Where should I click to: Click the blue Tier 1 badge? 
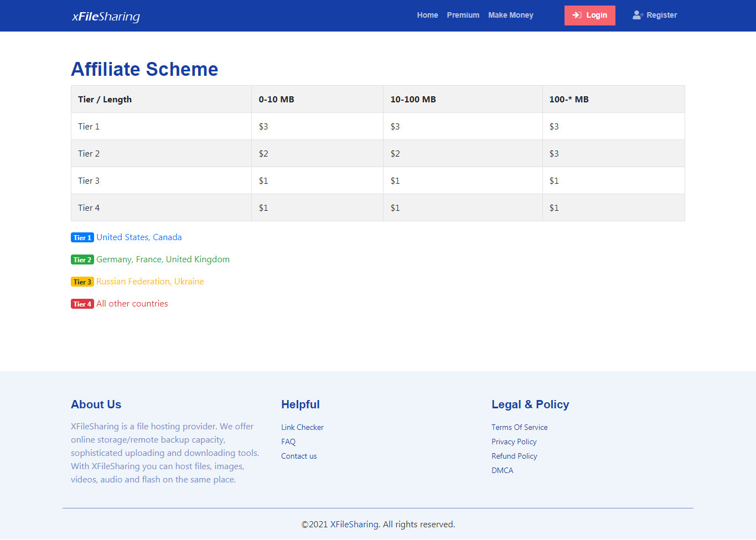82,237
